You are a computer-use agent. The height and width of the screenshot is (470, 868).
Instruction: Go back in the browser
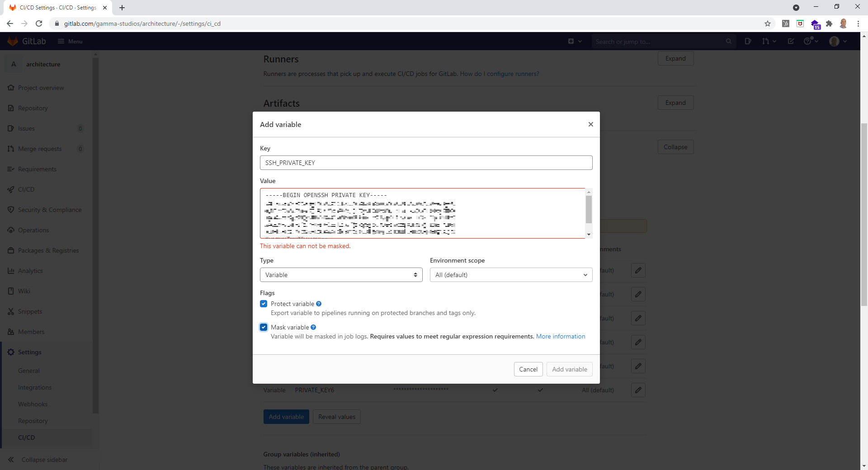click(x=10, y=23)
